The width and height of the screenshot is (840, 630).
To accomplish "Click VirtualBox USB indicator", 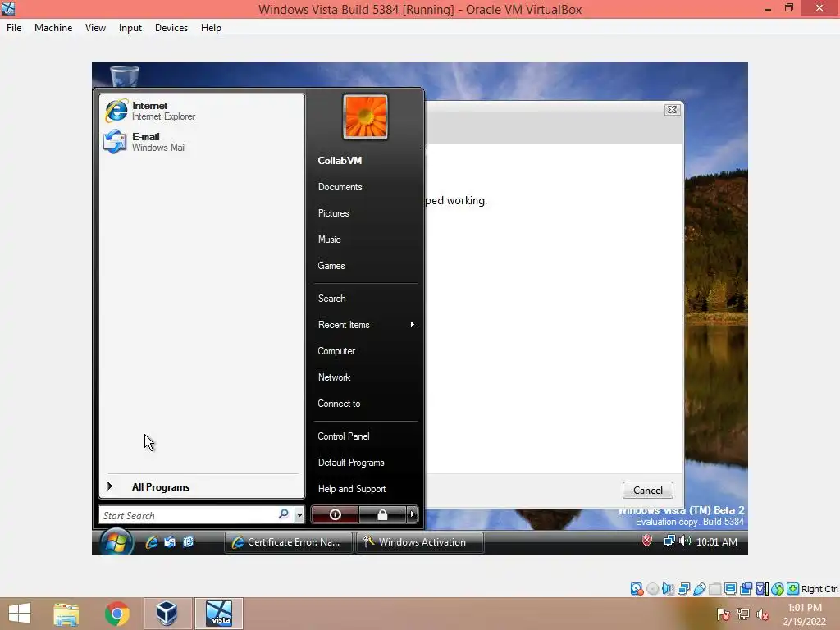I will point(699,589).
